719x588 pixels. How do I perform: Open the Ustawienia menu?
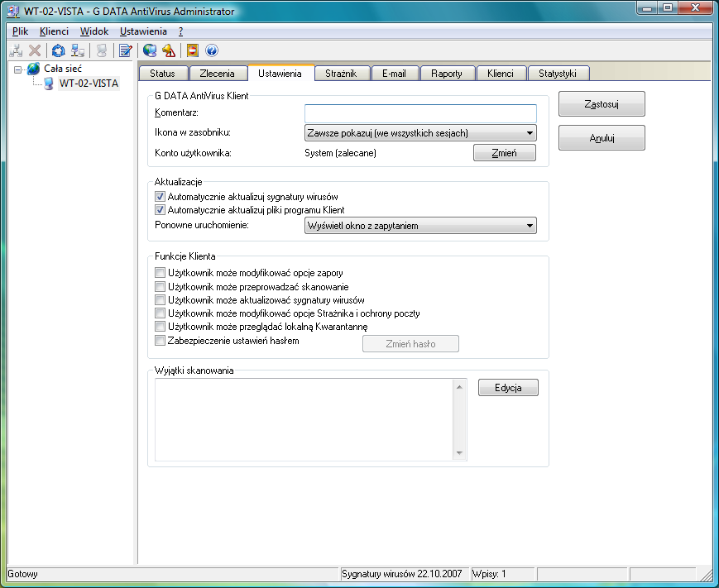click(x=143, y=31)
